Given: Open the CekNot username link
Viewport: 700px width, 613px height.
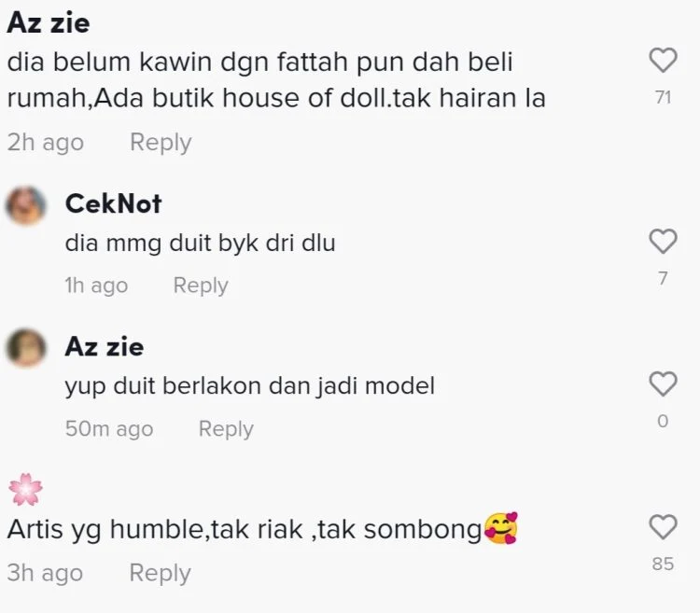Looking at the screenshot, I should pos(113,204).
